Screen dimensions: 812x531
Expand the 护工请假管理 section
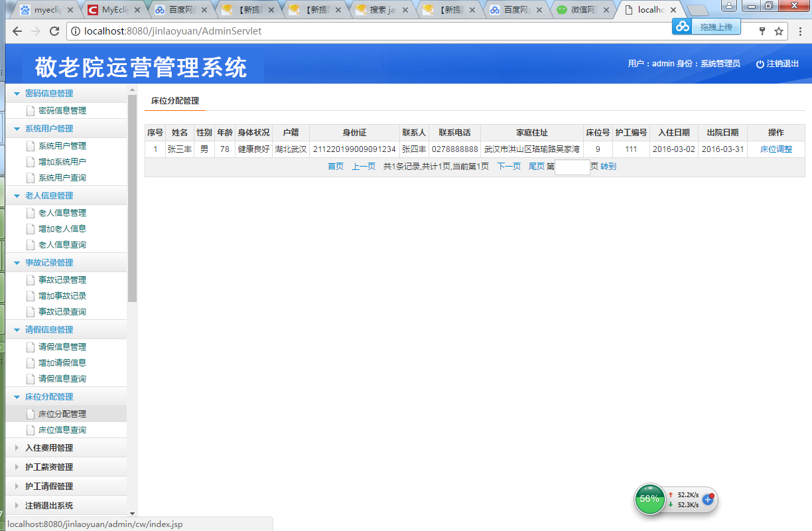pyautogui.click(x=65, y=487)
